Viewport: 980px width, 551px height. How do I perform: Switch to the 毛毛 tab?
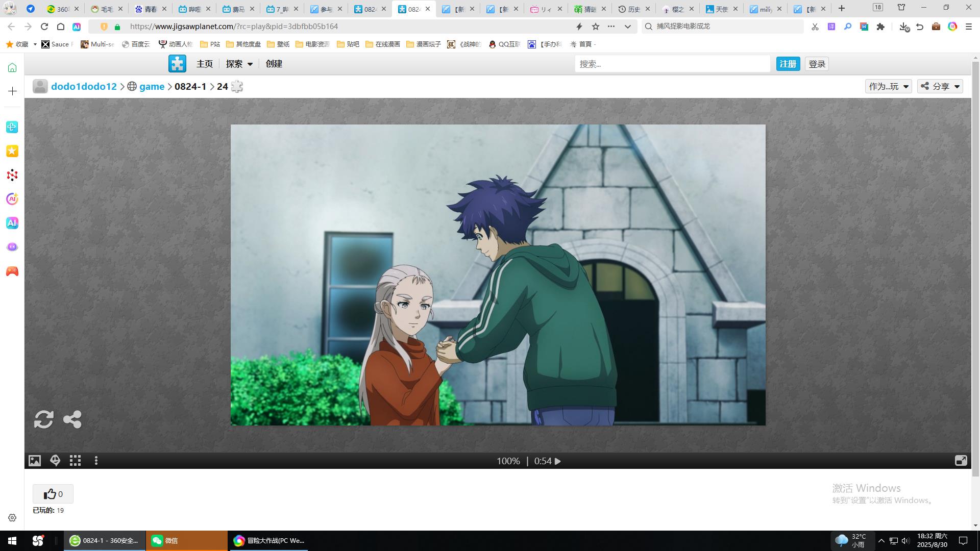[x=107, y=9]
